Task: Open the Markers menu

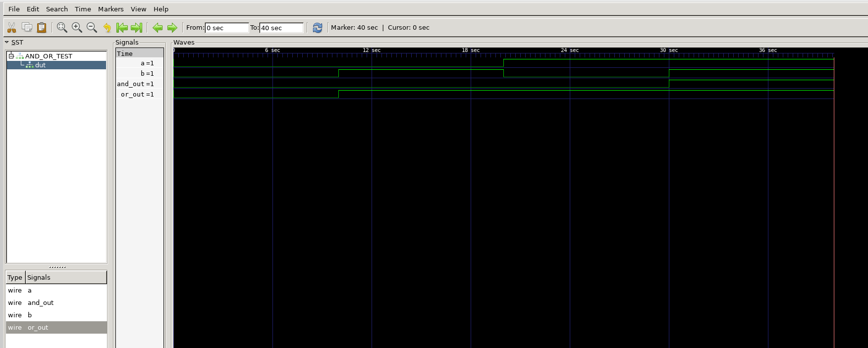Action: point(110,9)
